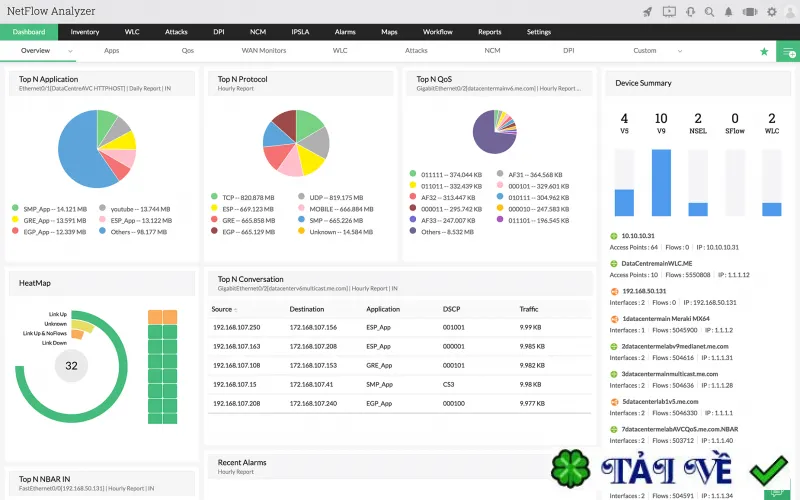
Task: Click the Source column sort arrow
Action: 236,310
